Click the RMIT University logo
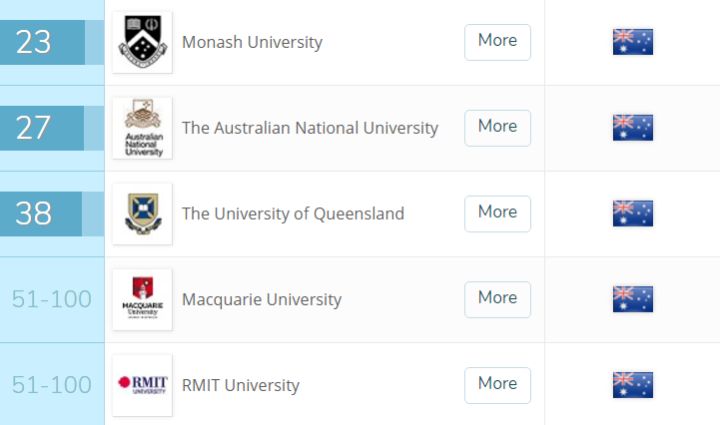Image resolution: width=720 pixels, height=425 pixels. [142, 385]
